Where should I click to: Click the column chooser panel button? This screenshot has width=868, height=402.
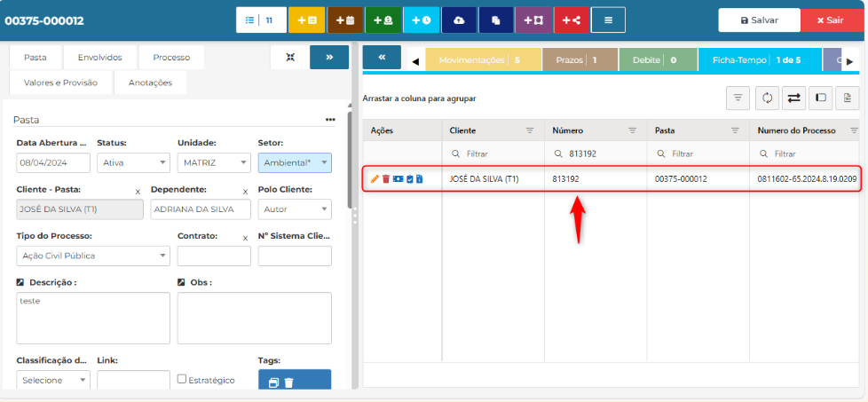point(820,98)
